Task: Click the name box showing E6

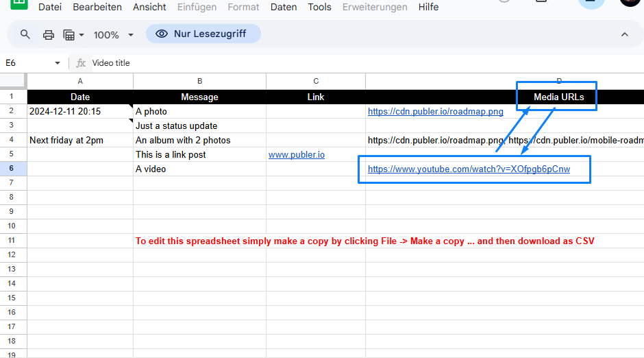Action: click(x=27, y=63)
